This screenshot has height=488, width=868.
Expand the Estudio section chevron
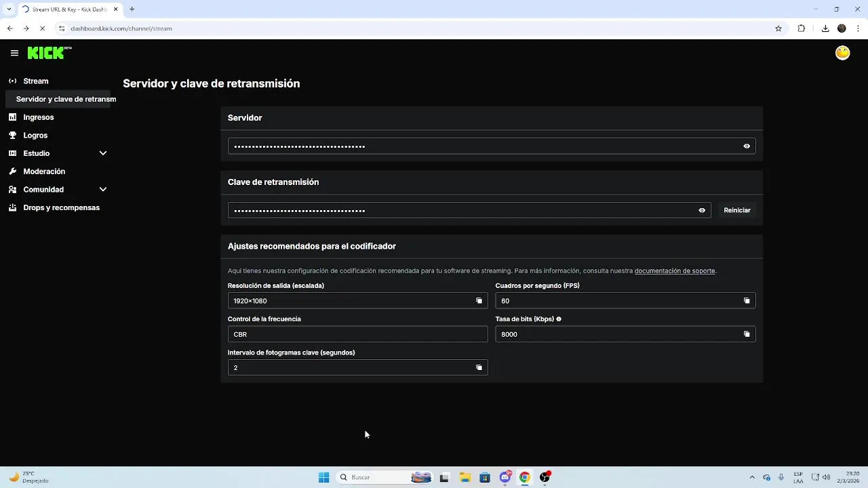click(103, 153)
